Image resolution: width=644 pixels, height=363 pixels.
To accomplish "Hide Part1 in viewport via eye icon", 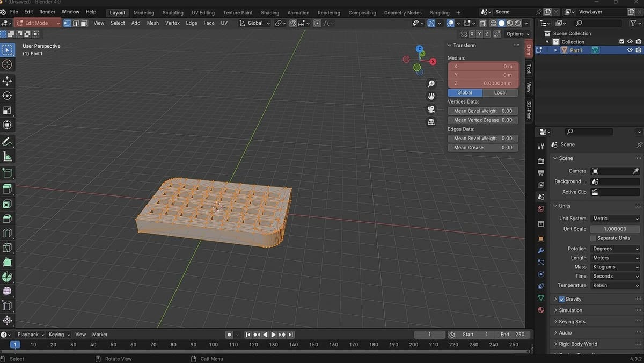I will [630, 50].
